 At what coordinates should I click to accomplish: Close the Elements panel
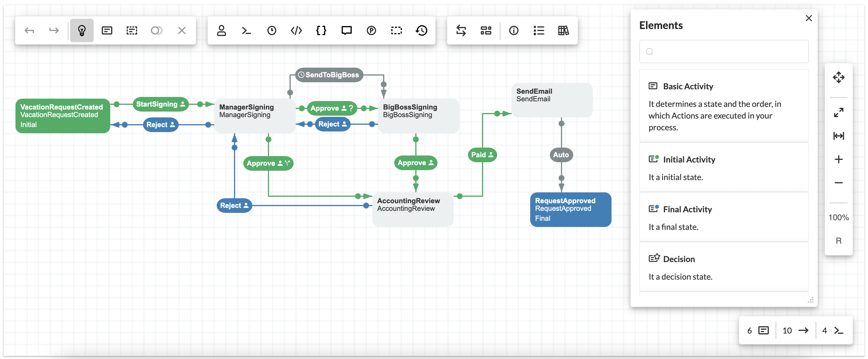click(809, 18)
